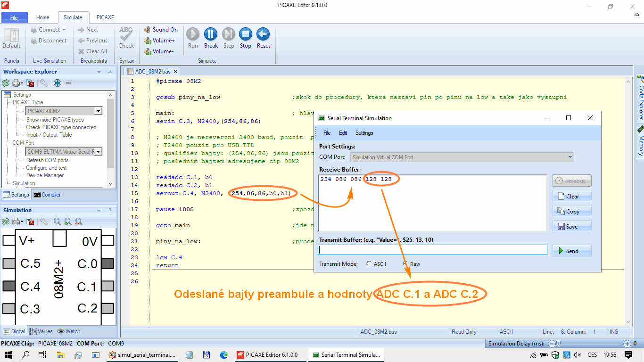
Task: Open the Settings menu in Serial Terminal
Action: (x=364, y=133)
